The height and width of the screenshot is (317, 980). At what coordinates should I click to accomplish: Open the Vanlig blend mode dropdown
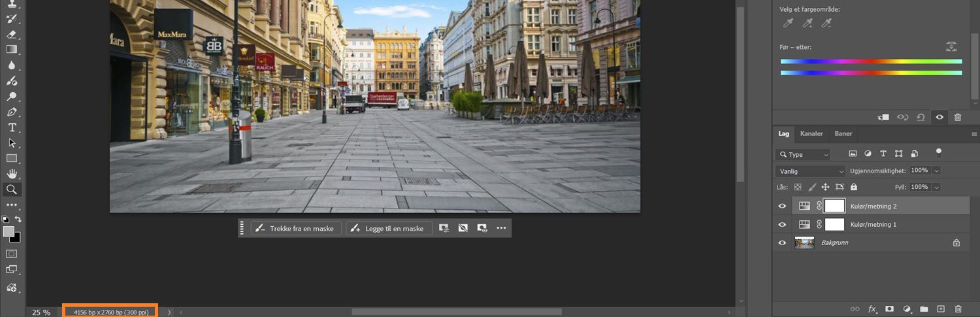pyautogui.click(x=810, y=171)
